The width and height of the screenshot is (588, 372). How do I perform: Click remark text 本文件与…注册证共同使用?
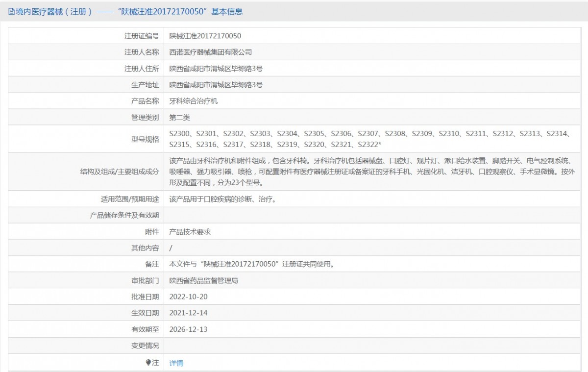click(x=252, y=264)
